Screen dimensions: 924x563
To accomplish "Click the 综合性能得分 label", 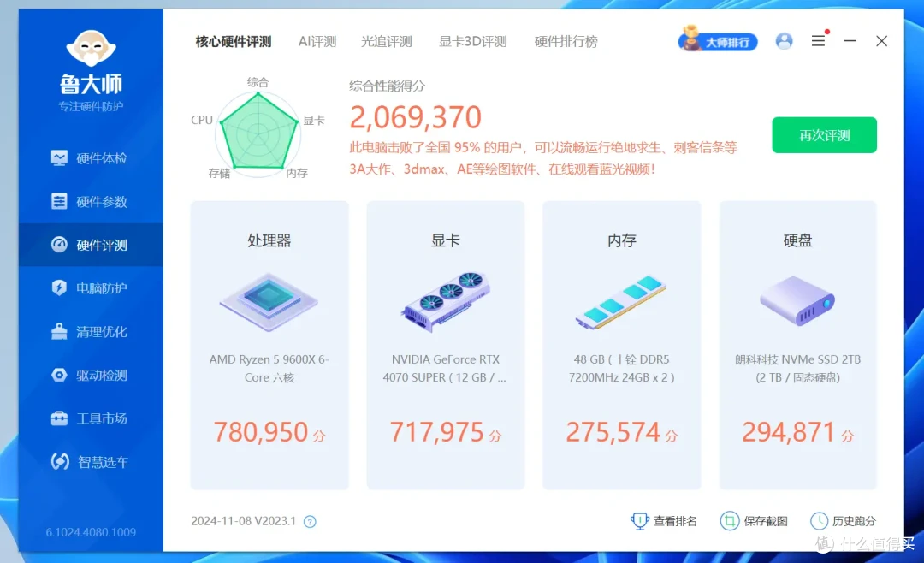I will pyautogui.click(x=388, y=86).
